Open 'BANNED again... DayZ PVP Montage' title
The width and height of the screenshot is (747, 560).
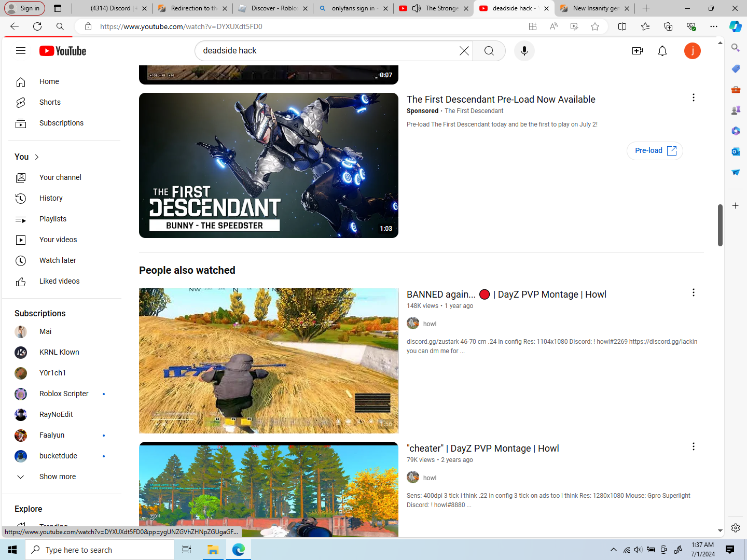pyautogui.click(x=506, y=295)
